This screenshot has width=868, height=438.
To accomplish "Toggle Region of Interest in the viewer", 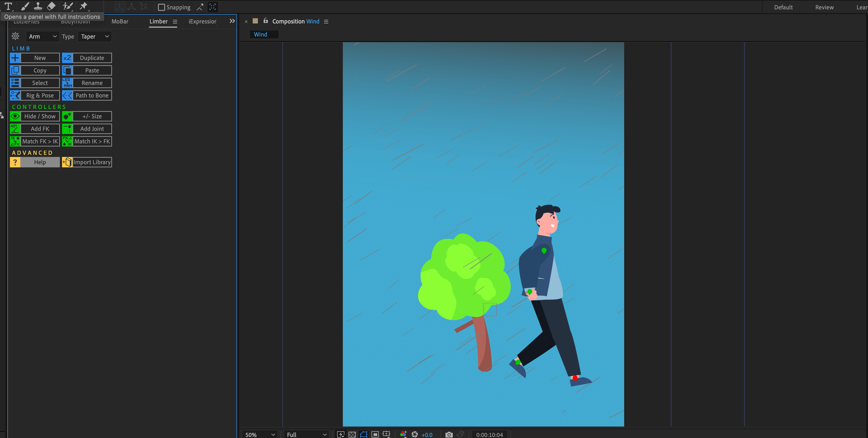I will coord(375,434).
